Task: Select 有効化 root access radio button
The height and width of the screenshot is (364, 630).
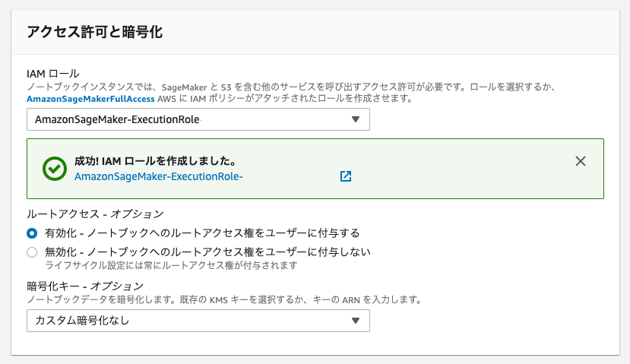Action: [32, 233]
